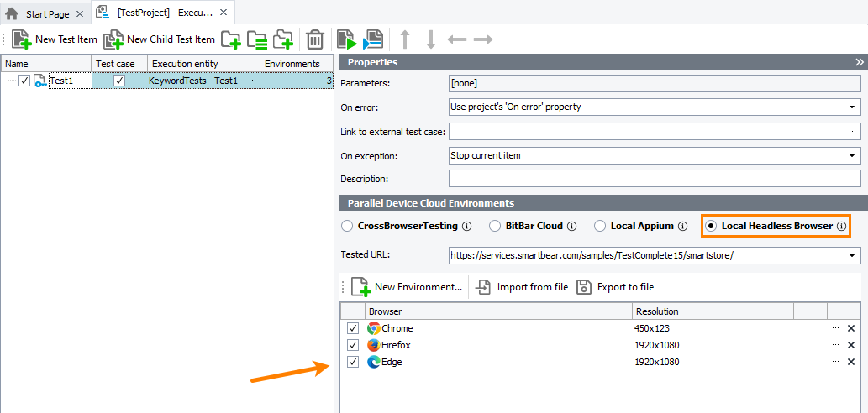Open the Tested URL dropdown list
This screenshot has height=413, width=868.
pos(853,255)
